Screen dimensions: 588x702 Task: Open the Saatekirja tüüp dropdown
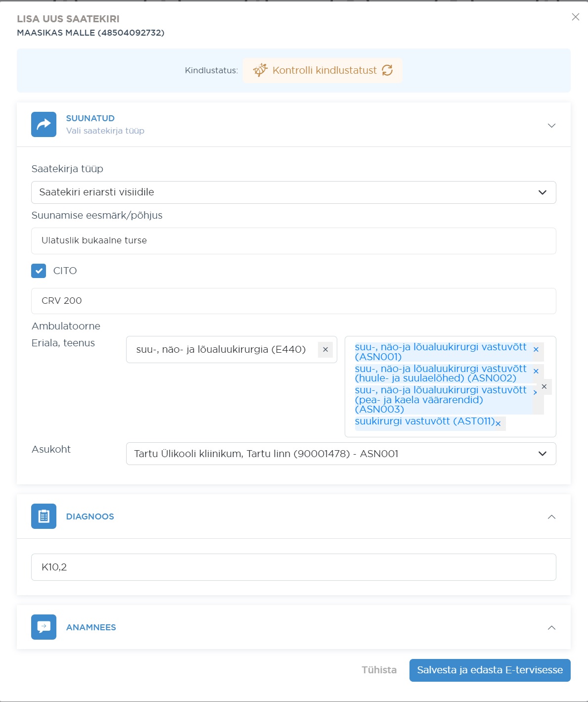[x=293, y=192]
